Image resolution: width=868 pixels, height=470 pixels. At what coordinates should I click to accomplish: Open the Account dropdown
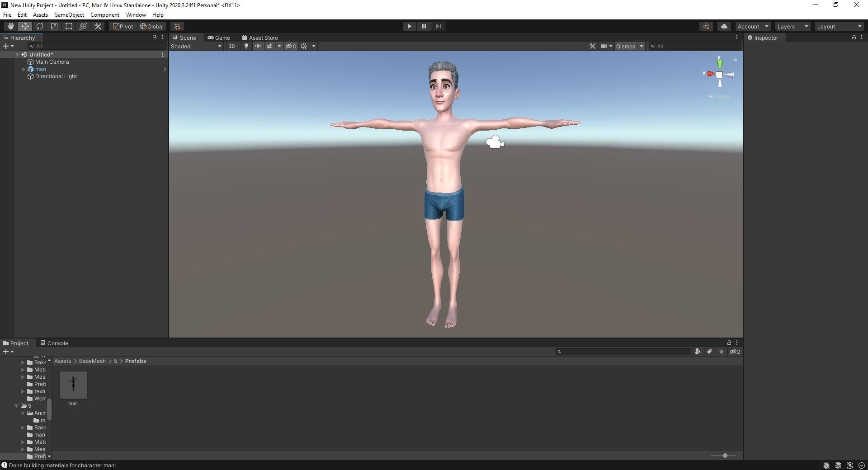[753, 26]
